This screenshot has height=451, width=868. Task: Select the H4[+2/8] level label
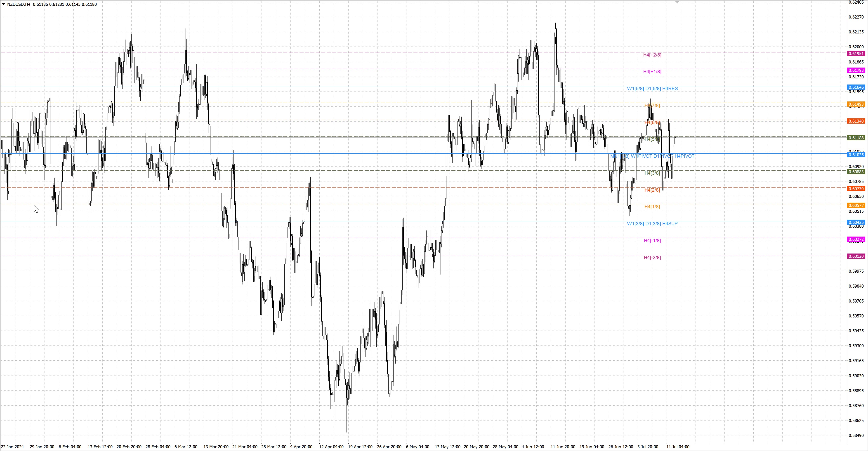pyautogui.click(x=652, y=55)
